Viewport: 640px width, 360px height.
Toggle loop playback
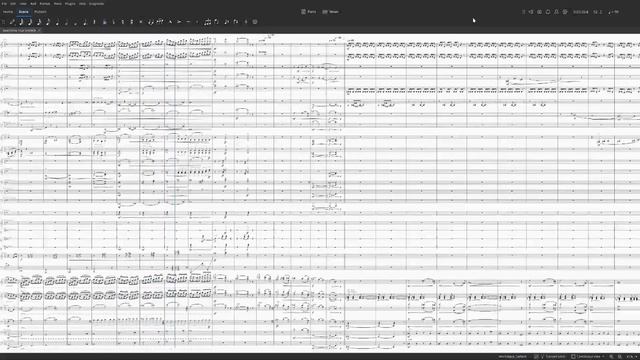click(548, 12)
